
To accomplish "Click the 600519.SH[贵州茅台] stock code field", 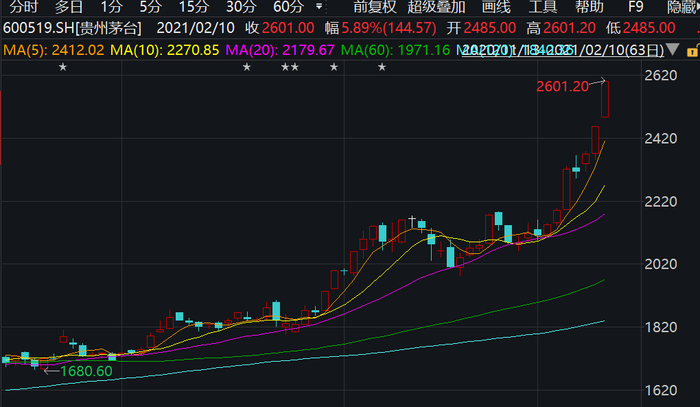I will point(72,28).
